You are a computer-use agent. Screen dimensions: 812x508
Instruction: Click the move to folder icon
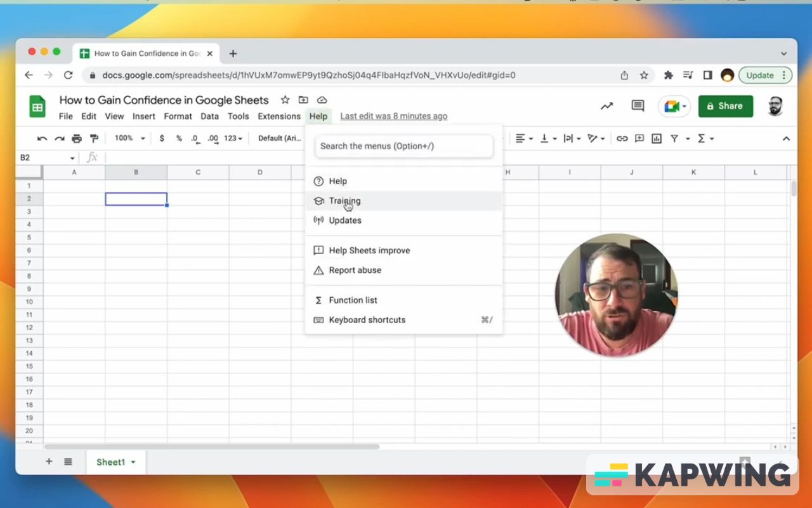303,100
